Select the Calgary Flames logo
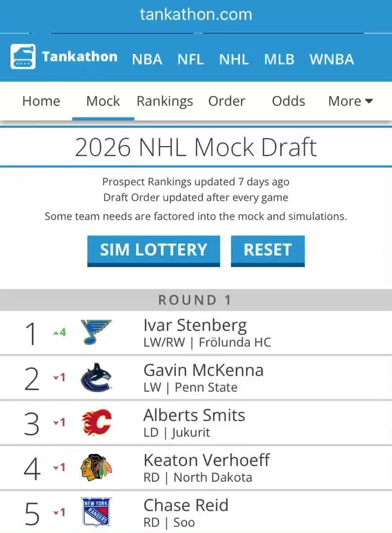 pyautogui.click(x=96, y=422)
